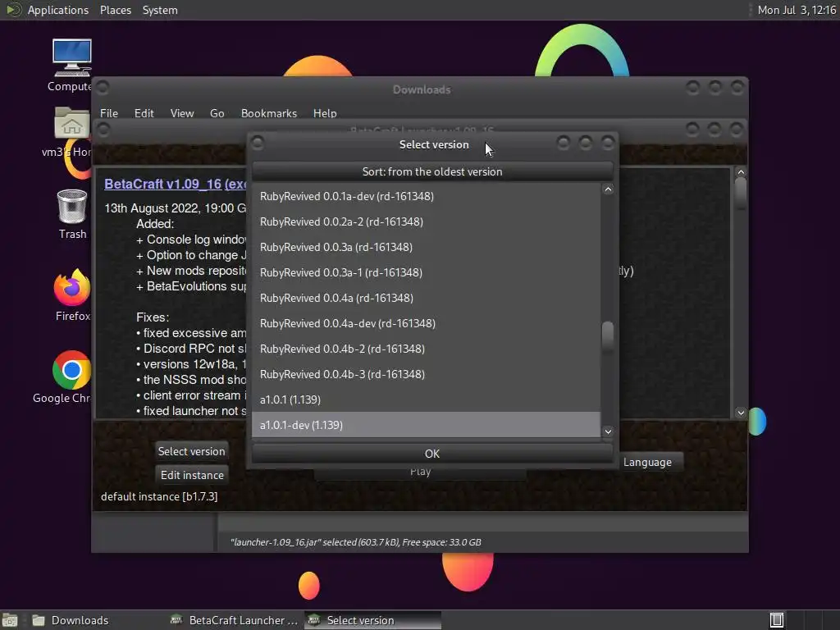
Task: Click the Edit instance button
Action: [192, 475]
